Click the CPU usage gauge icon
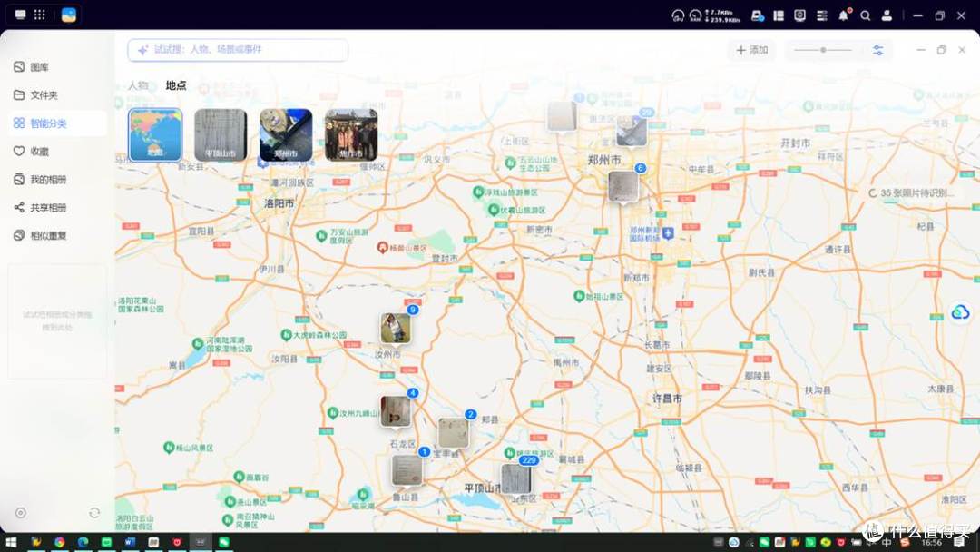The height and width of the screenshot is (552, 980). click(678, 15)
